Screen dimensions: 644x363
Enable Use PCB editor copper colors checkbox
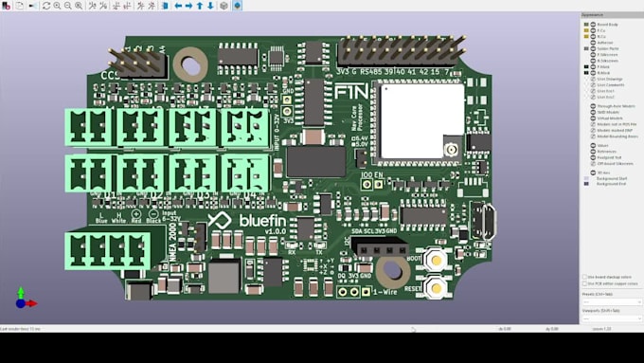(585, 283)
